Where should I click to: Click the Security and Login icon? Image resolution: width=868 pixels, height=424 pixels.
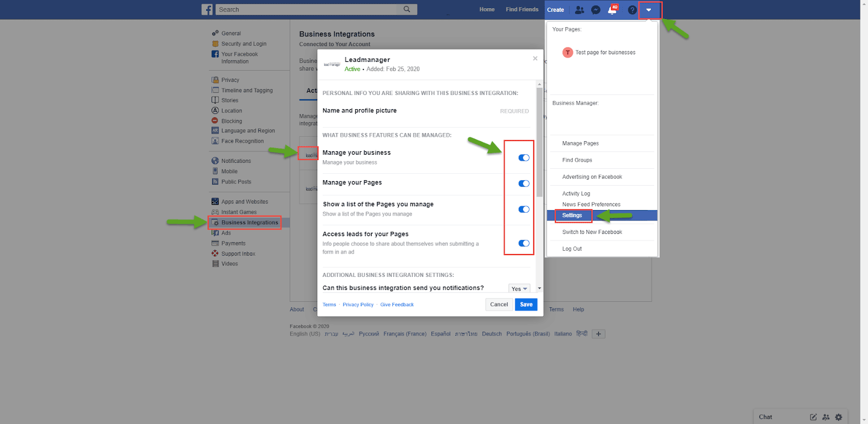tap(215, 44)
